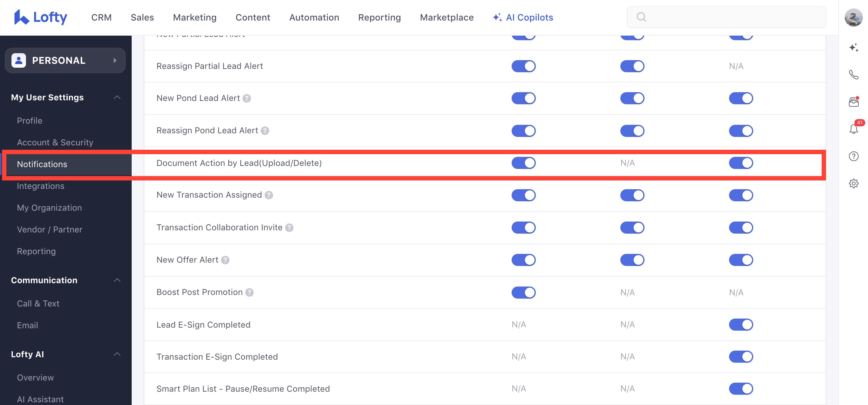Expand the PERSONAL workspace selector

(x=65, y=60)
